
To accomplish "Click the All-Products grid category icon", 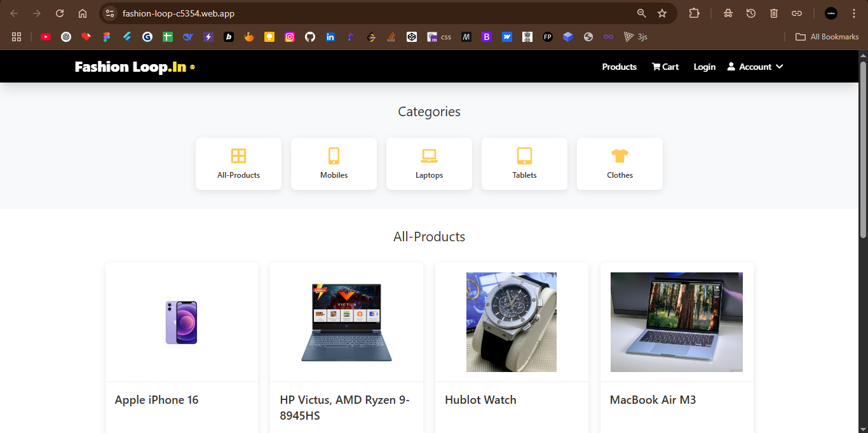I will (238, 156).
